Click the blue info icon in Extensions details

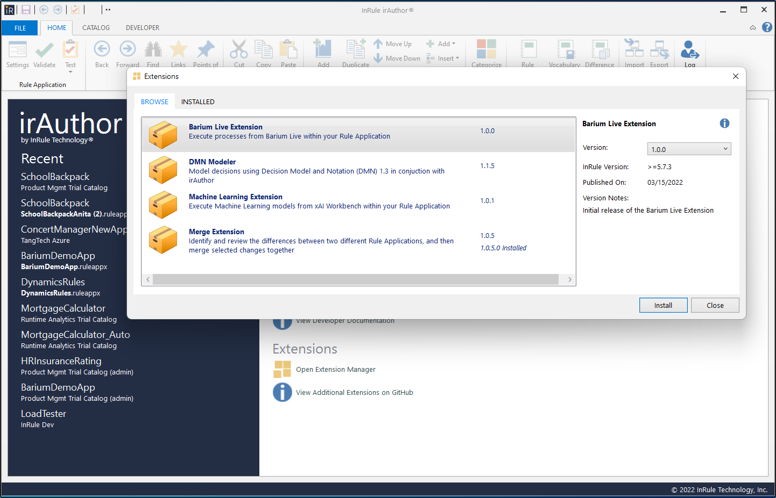[725, 123]
